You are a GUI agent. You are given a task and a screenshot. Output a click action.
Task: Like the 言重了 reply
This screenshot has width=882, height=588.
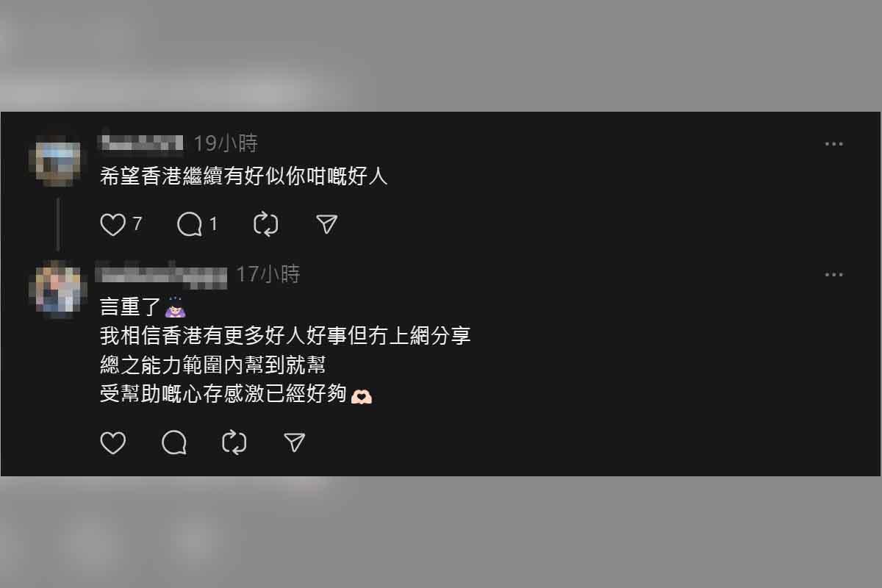(x=112, y=442)
